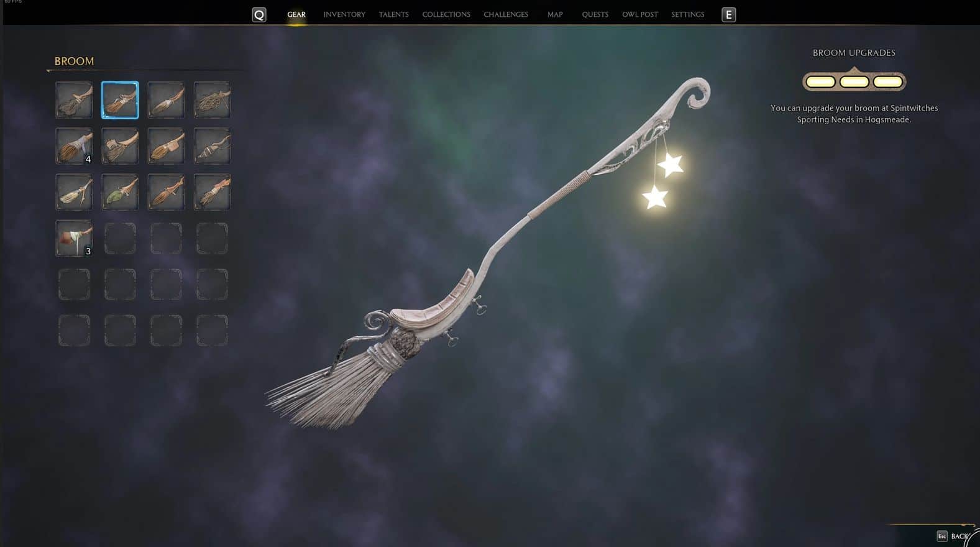Show the Quests tab

595,14
